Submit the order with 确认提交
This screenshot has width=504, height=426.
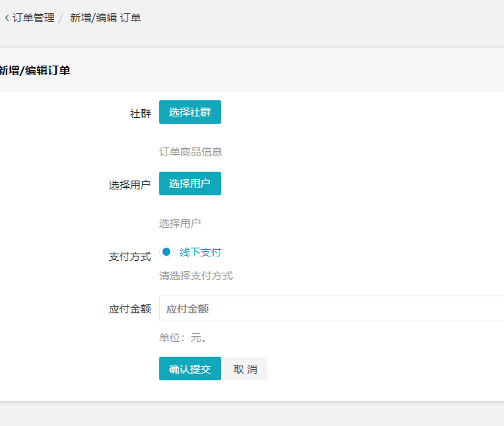point(190,369)
